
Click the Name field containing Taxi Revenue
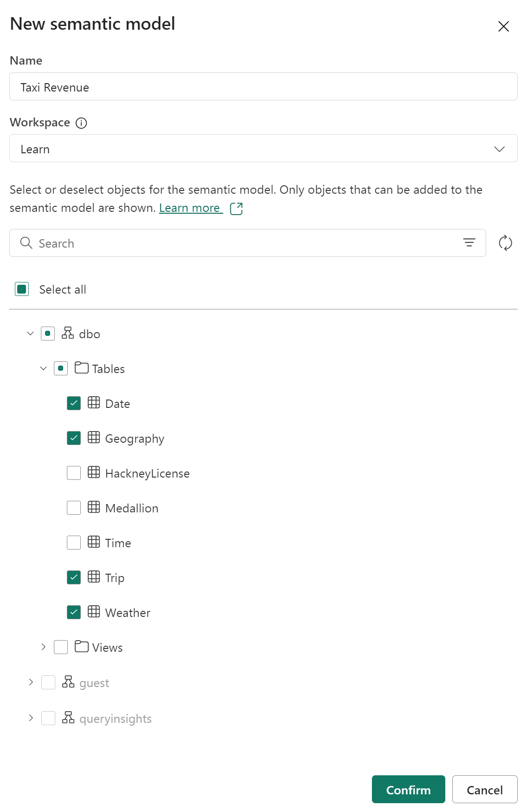(263, 86)
